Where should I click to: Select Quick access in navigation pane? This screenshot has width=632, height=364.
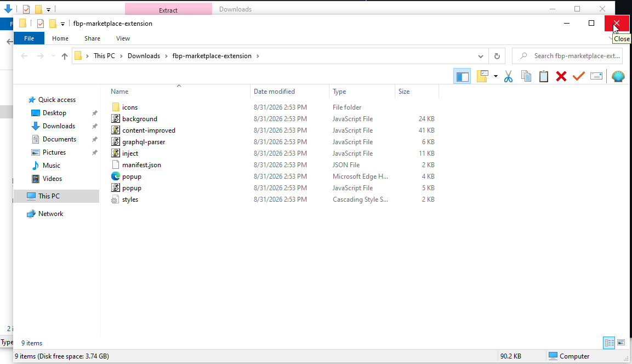[57, 100]
